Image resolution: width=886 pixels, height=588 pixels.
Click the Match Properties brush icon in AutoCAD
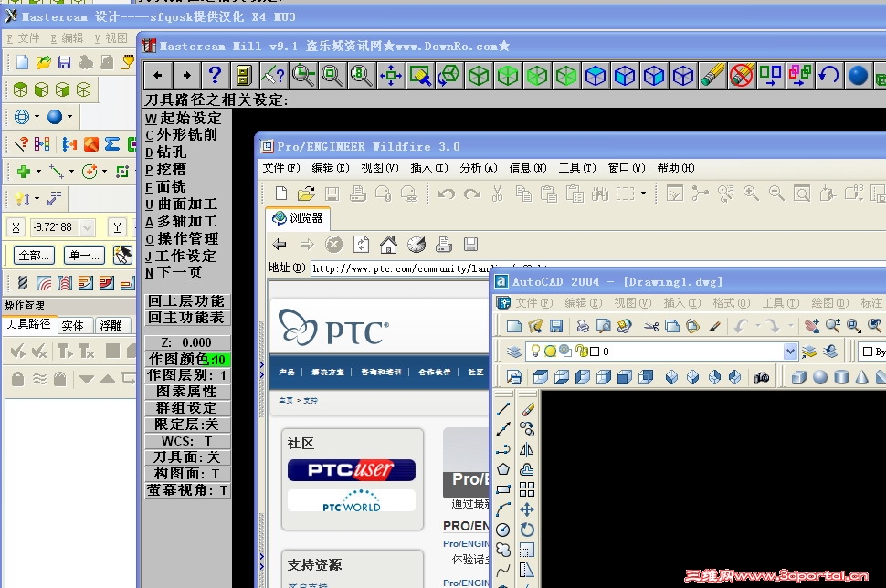tap(714, 325)
